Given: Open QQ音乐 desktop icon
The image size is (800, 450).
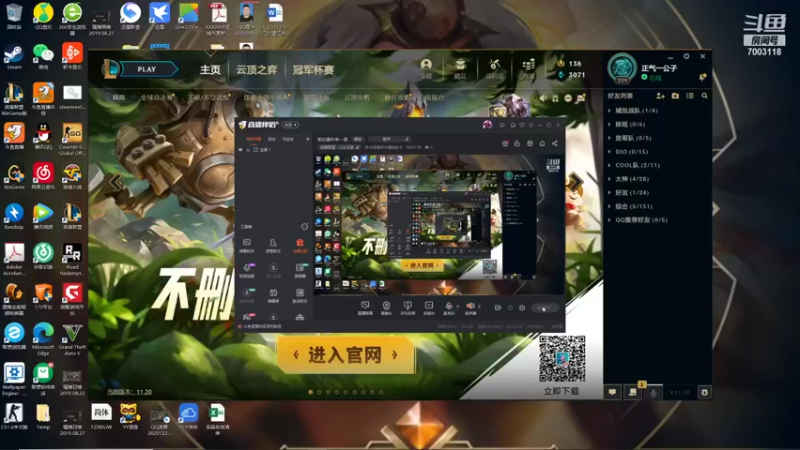Looking at the screenshot, I should [x=43, y=16].
